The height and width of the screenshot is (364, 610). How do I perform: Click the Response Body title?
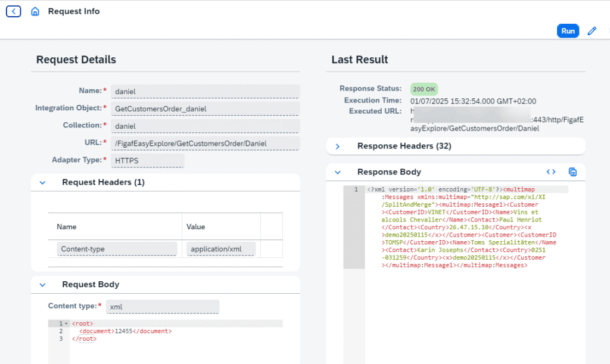389,172
